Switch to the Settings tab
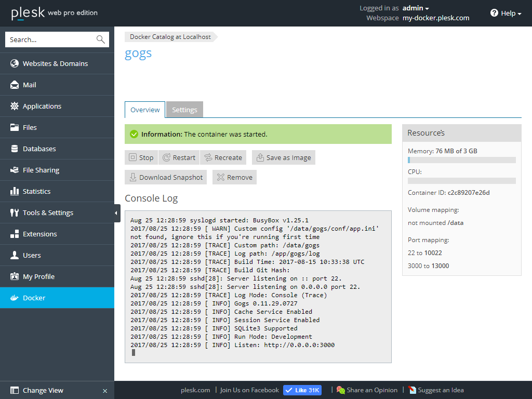 point(184,110)
